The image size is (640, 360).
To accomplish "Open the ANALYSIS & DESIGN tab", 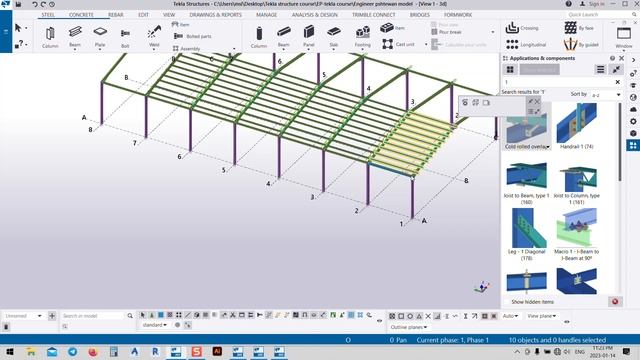I will pos(314,15).
